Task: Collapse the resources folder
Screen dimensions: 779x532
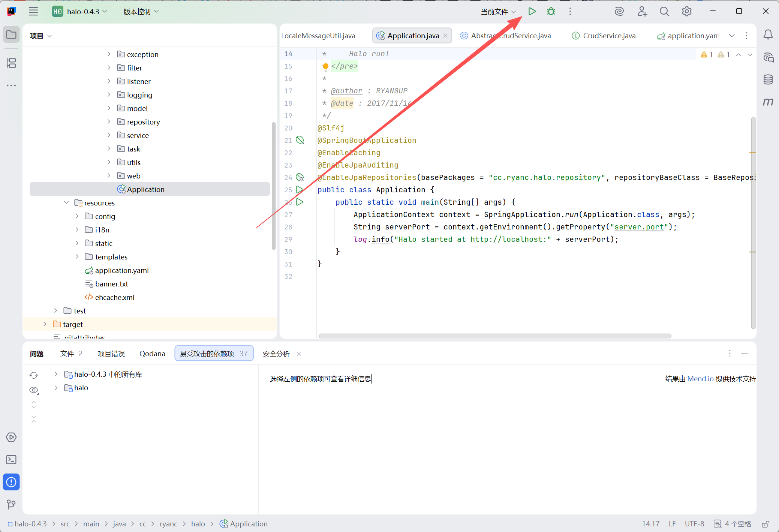Action: [x=66, y=202]
